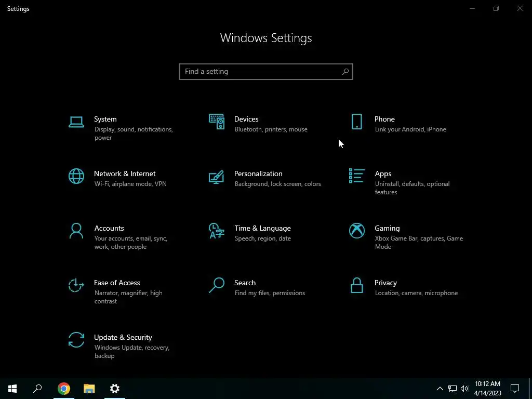Open the Time & Language icon
This screenshot has height=399, width=532.
coord(217,231)
